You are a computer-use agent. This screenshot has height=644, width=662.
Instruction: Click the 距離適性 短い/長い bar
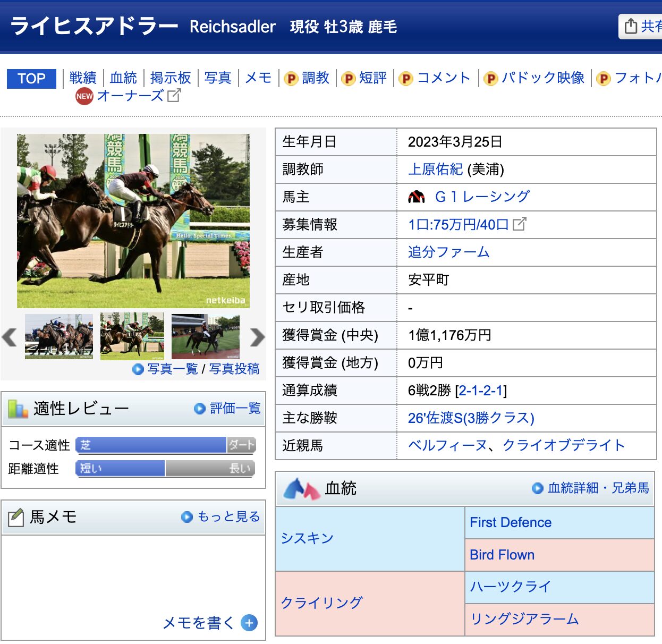(x=166, y=469)
